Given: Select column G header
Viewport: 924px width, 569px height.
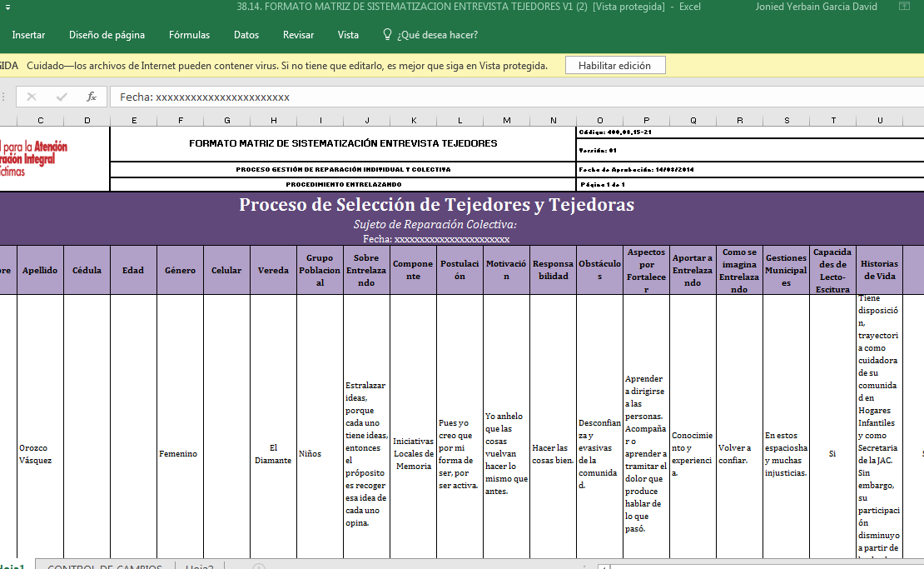Looking at the screenshot, I should (x=227, y=120).
